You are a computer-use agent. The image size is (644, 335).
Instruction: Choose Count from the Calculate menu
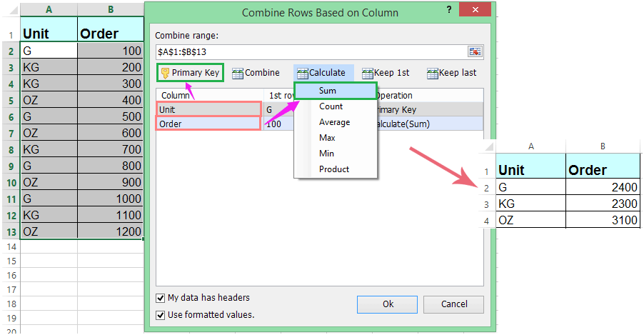coord(331,106)
